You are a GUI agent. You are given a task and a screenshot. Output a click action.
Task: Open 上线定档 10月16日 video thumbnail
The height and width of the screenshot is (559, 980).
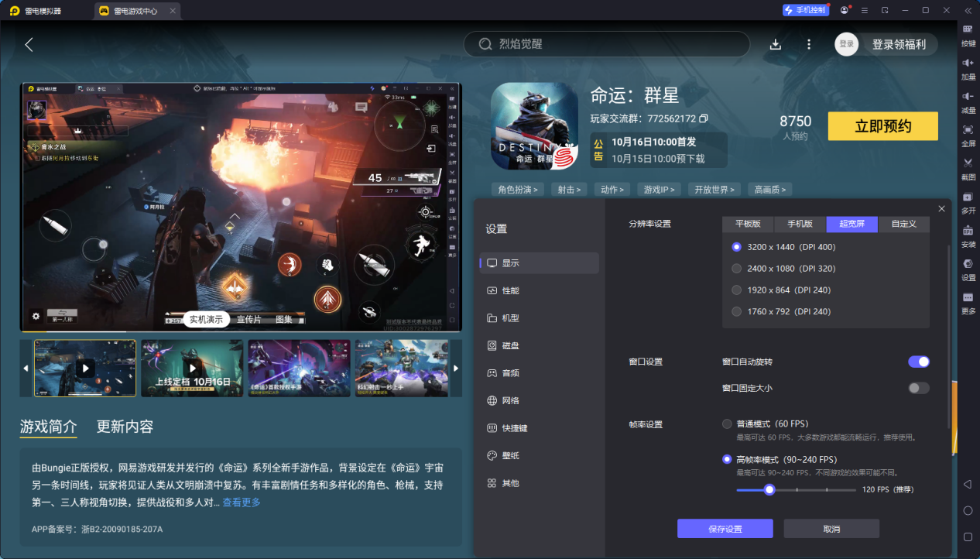click(x=192, y=369)
